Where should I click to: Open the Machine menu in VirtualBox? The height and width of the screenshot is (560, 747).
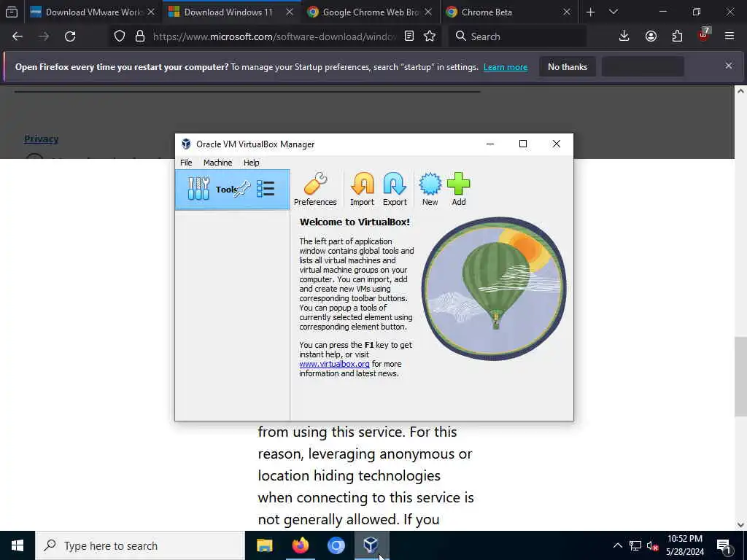coord(217,163)
